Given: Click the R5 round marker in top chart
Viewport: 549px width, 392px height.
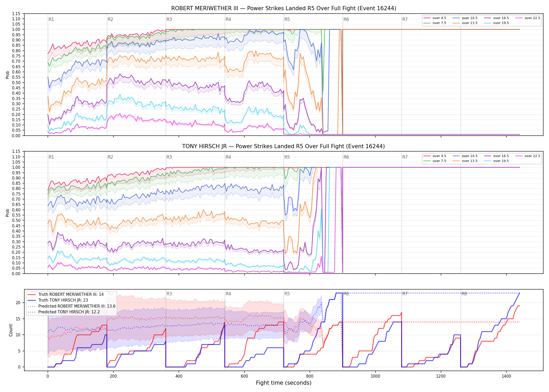Looking at the screenshot, I should click(287, 19).
